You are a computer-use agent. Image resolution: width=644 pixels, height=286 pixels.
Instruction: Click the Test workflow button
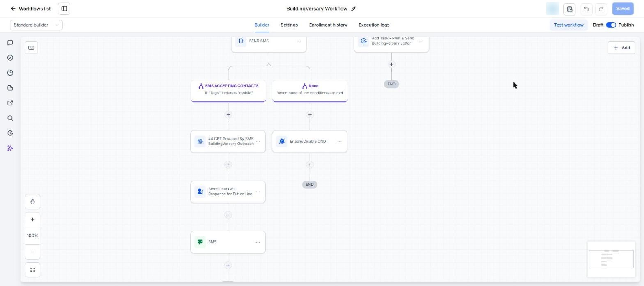point(568,25)
